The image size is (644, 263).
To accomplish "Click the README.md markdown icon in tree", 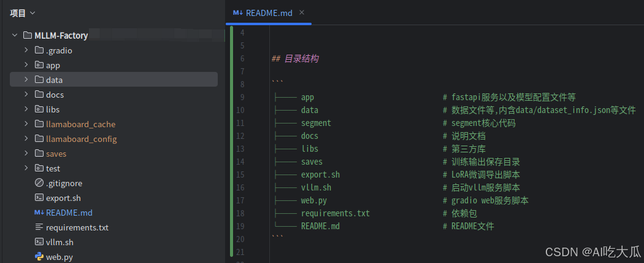I will [x=39, y=213].
